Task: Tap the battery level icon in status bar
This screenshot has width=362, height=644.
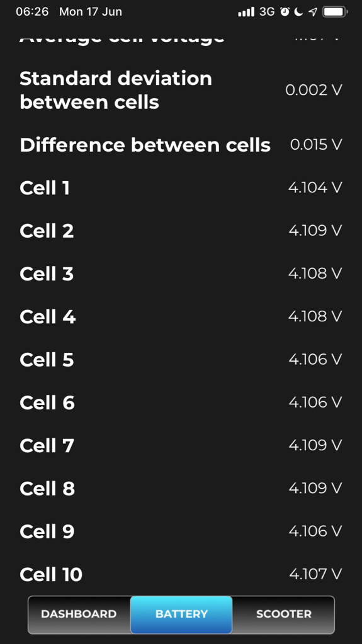Action: tap(335, 12)
